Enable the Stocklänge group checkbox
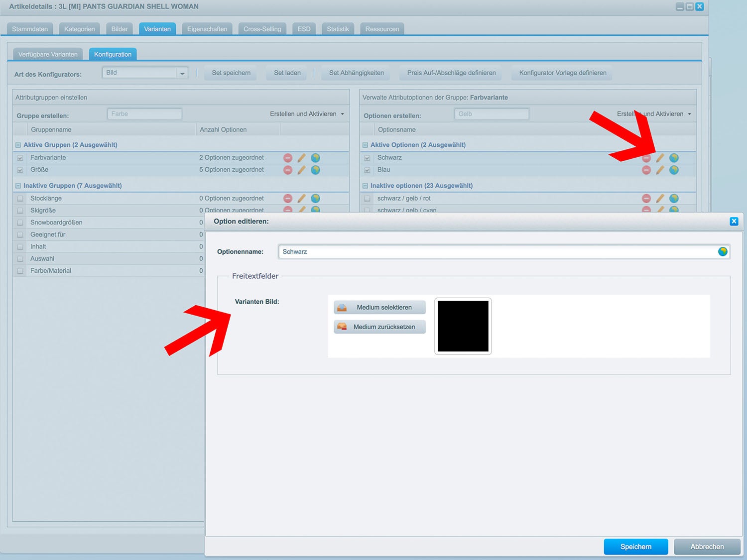The height and width of the screenshot is (560, 747). pyautogui.click(x=20, y=198)
